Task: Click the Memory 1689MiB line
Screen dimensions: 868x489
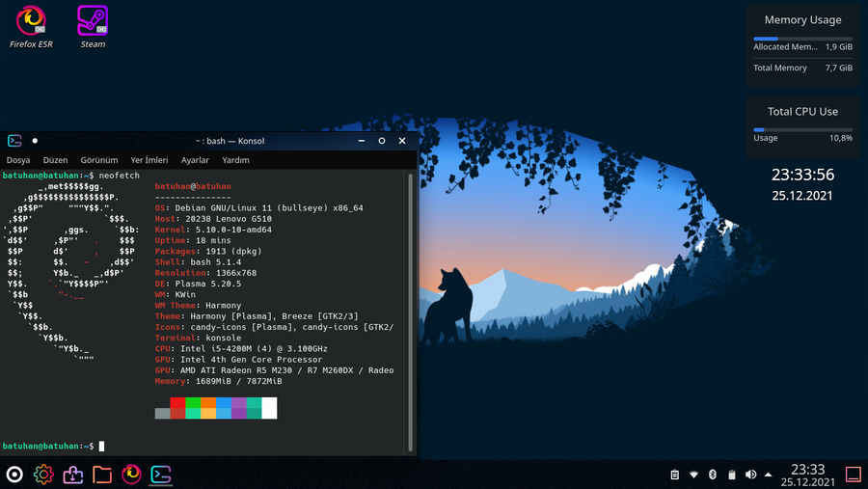Action: point(218,382)
